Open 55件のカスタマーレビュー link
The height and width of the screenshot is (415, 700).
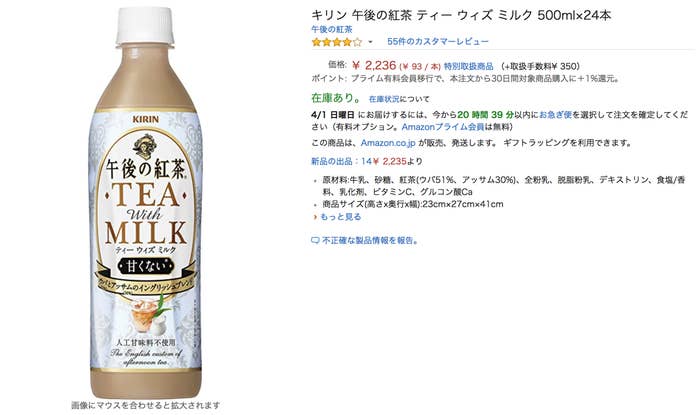pos(438,42)
